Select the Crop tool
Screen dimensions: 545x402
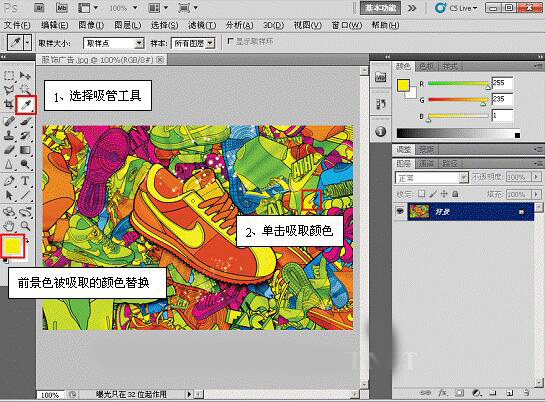tap(9, 104)
